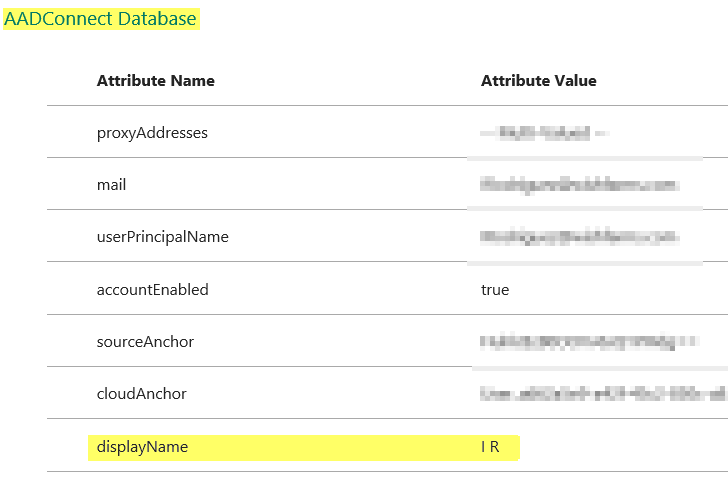The height and width of the screenshot is (482, 728).
Task: Click the blurred proxyAddresses value
Action: [544, 133]
